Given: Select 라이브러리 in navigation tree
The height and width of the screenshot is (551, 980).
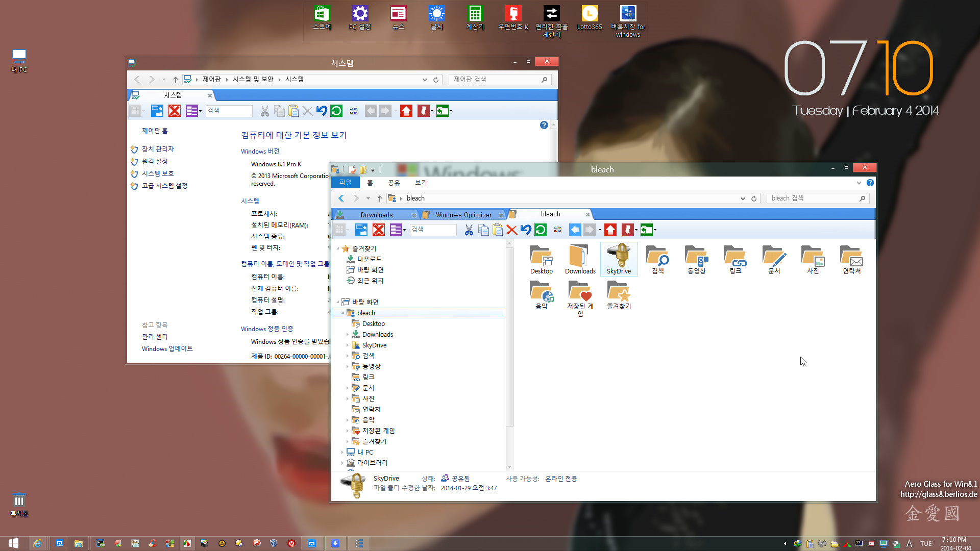Looking at the screenshot, I should tap(372, 463).
